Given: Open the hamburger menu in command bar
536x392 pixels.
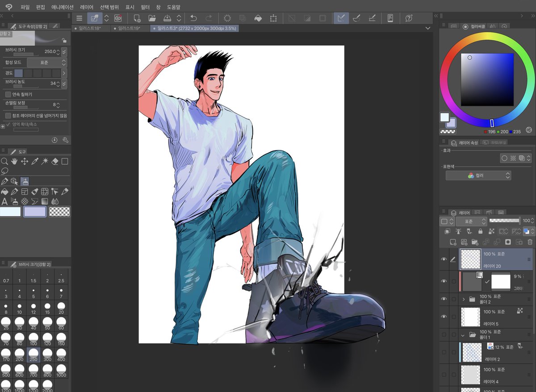Looking at the screenshot, I should [x=79, y=18].
